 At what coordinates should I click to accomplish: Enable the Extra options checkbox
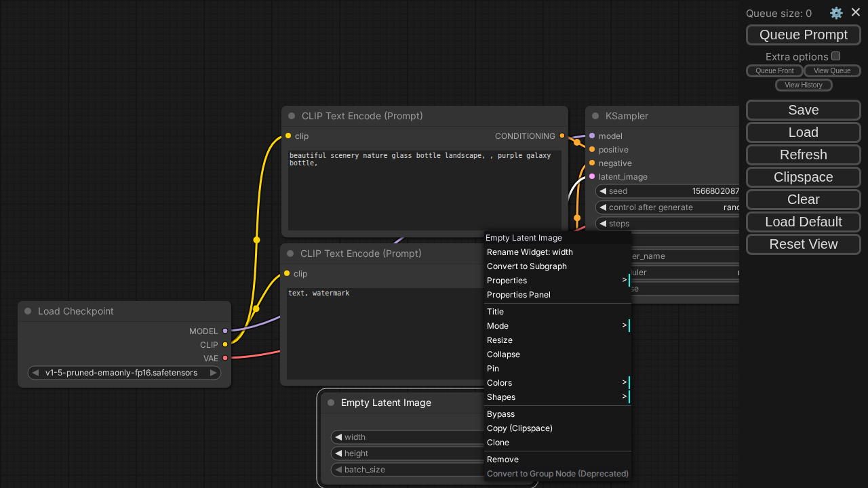click(836, 56)
